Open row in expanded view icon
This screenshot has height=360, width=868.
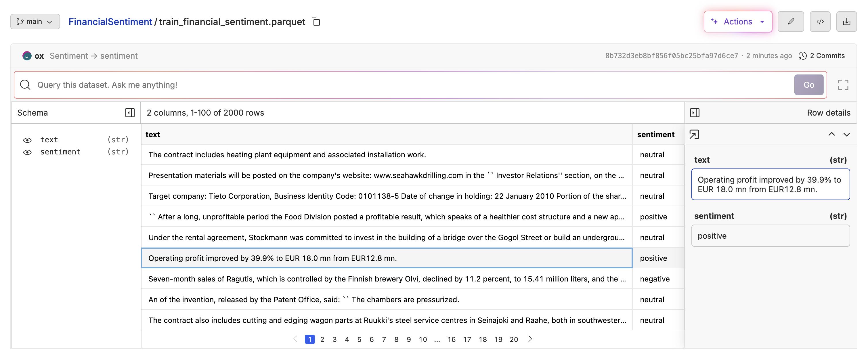coord(695,134)
